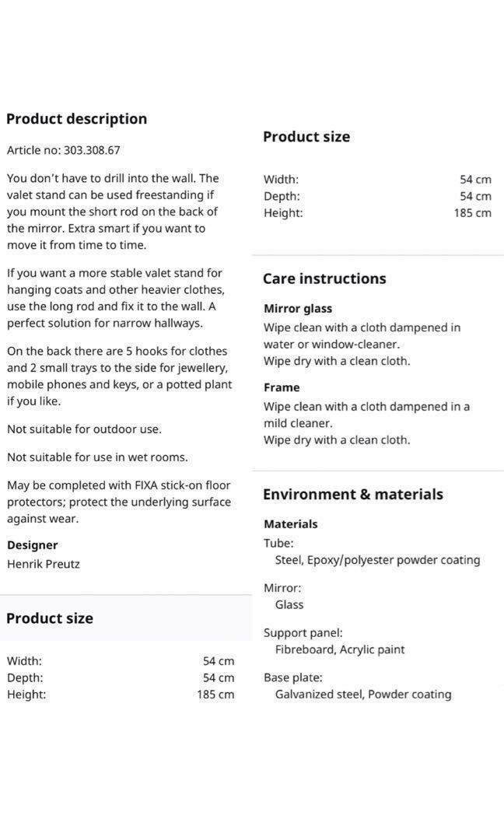Click Product size heading below Henrik Preutz

pos(50,618)
